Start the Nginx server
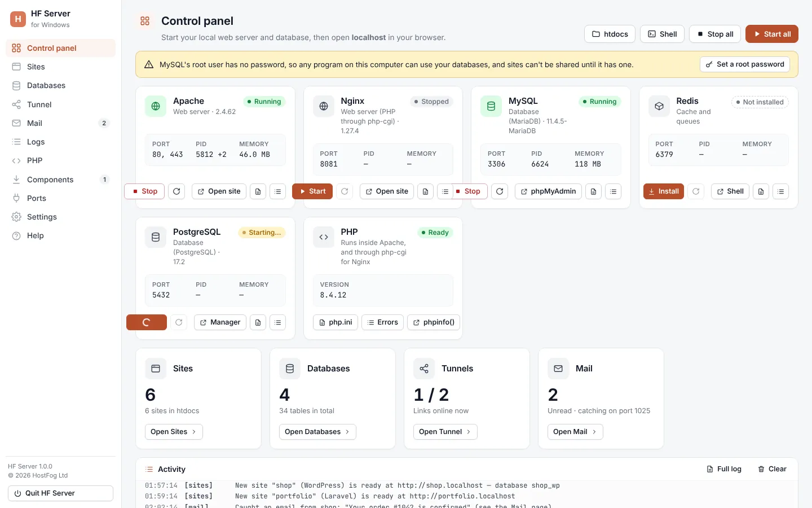812x508 pixels. coord(312,191)
